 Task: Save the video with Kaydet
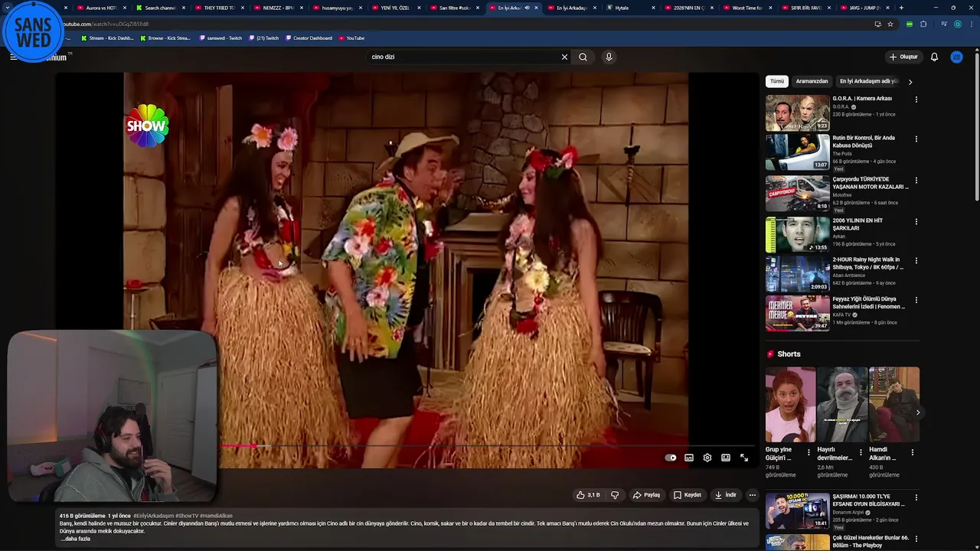coord(687,495)
